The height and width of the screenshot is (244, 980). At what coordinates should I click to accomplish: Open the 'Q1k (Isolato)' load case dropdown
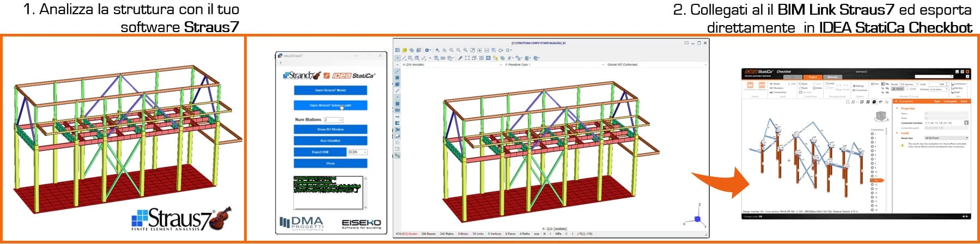[452, 64]
